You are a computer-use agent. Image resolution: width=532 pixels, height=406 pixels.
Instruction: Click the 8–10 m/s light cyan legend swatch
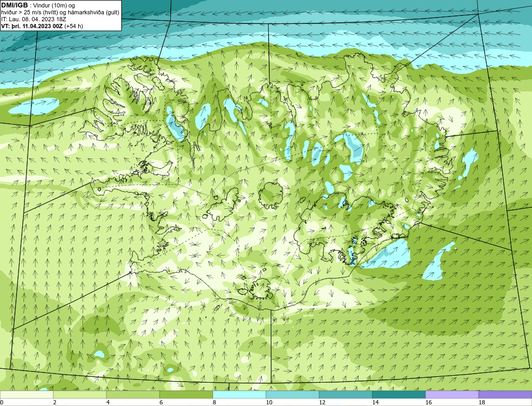(239, 394)
